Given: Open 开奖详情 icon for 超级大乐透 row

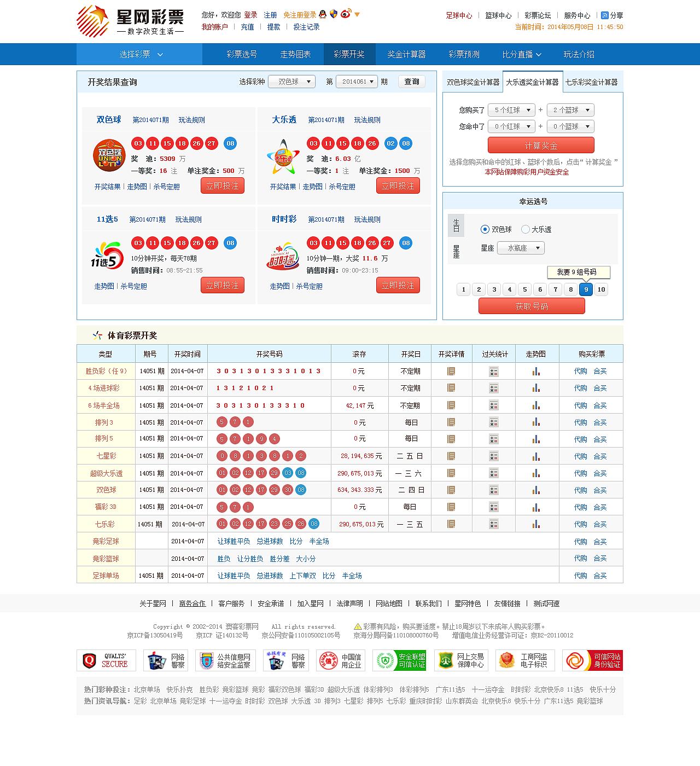Looking at the screenshot, I should 451,473.
